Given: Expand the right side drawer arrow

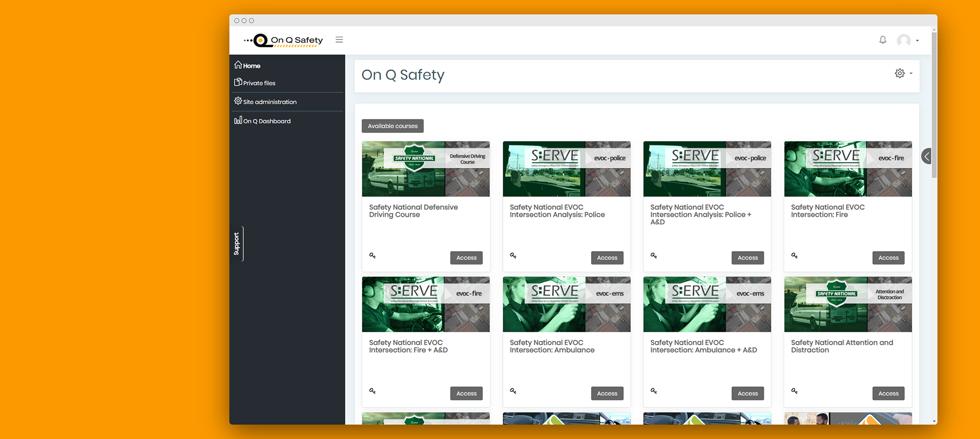Looking at the screenshot, I should click(x=926, y=156).
